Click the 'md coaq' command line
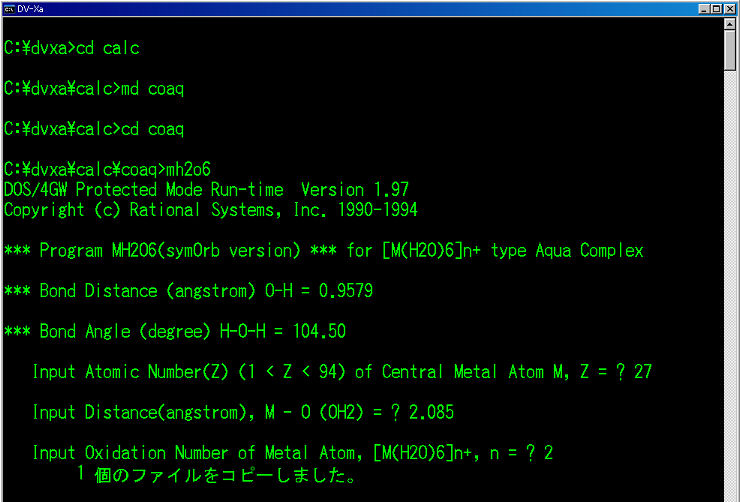740x502 pixels. [x=94, y=89]
